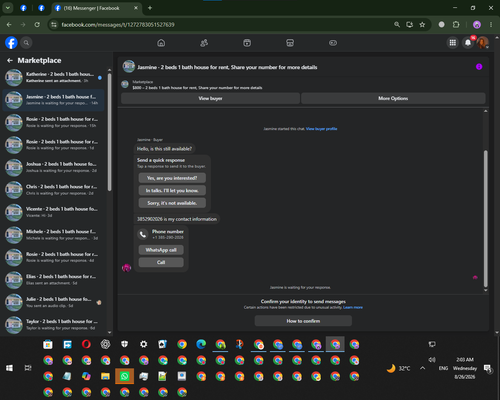Click the More Options button
Image resolution: width=500 pixels, height=400 pixels.
click(x=393, y=98)
